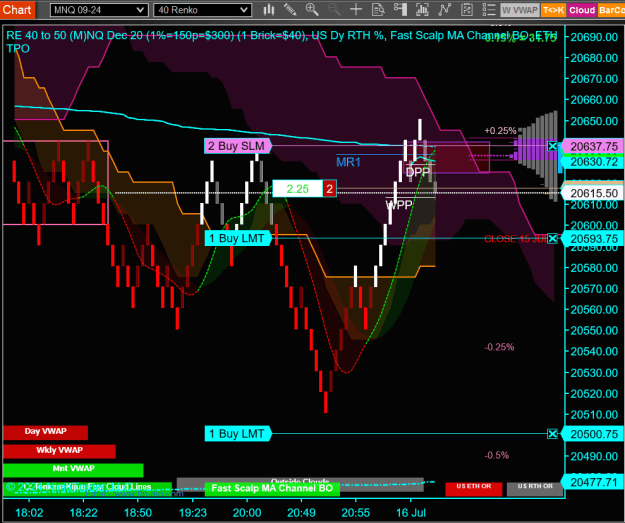Open the properties list icon
The width and height of the screenshot is (625, 523).
(489, 10)
